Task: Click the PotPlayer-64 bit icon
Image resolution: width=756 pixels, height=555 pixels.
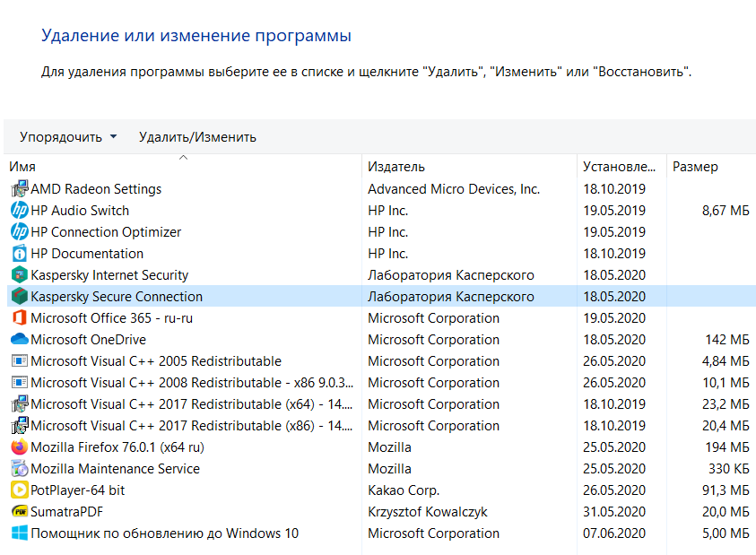Action: coord(20,490)
